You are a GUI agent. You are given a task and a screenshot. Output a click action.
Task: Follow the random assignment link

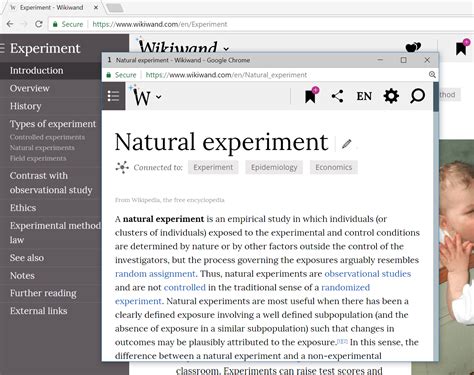coord(155,274)
